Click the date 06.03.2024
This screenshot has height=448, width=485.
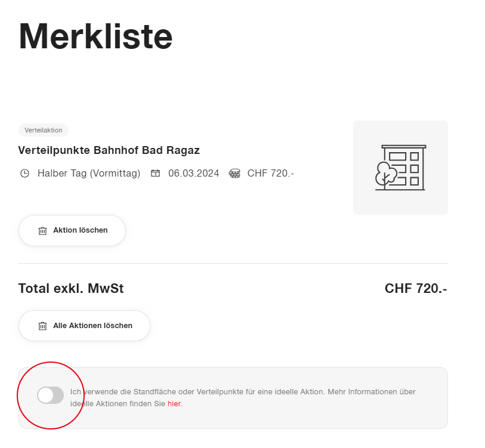click(x=193, y=174)
